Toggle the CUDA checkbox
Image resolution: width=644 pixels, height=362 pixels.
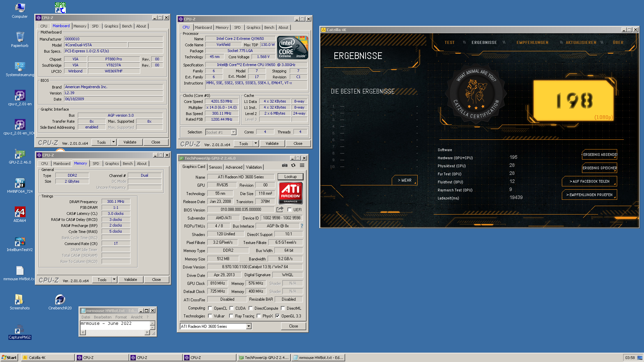[x=231, y=308]
